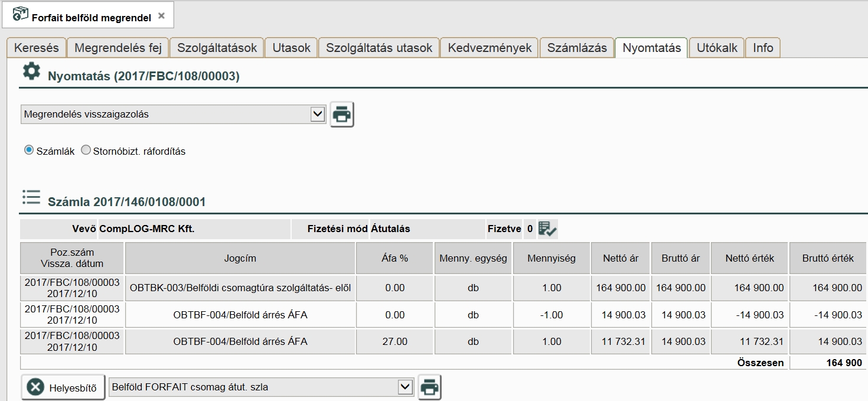Image resolution: width=868 pixels, height=401 pixels.
Task: Select the Számlák radio button
Action: coord(29,151)
